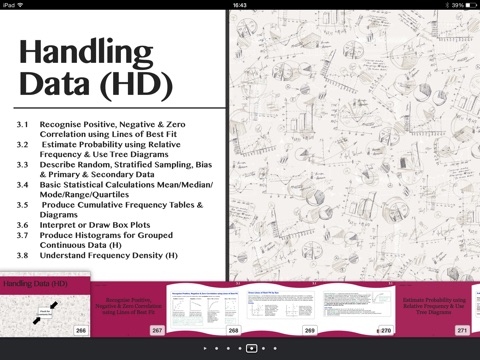Image resolution: width=480 pixels, height=360 pixels.
Task: Open page thumbnail numbered 271
Action: 433,309
